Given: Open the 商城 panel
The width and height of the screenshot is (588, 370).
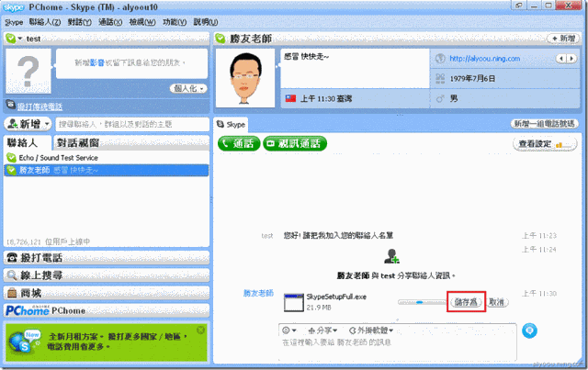Looking at the screenshot, I should point(107,293).
